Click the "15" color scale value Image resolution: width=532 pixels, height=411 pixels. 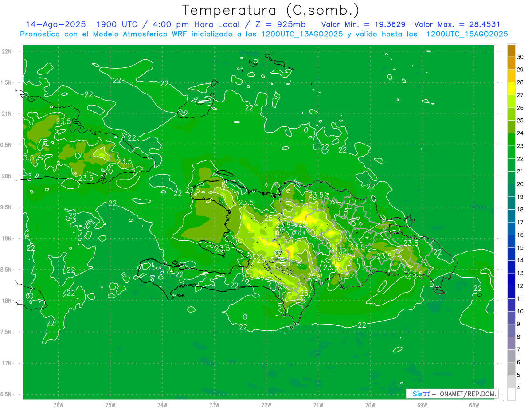pos(521,248)
